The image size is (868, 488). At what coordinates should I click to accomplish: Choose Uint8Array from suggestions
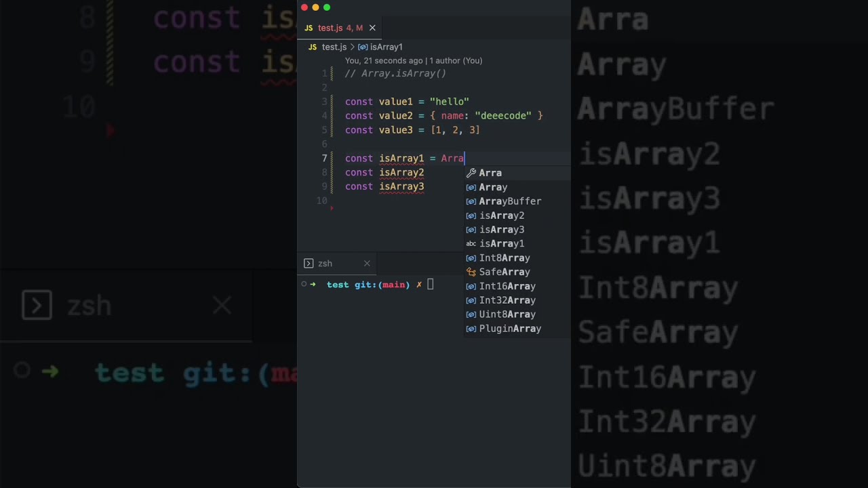517,314
